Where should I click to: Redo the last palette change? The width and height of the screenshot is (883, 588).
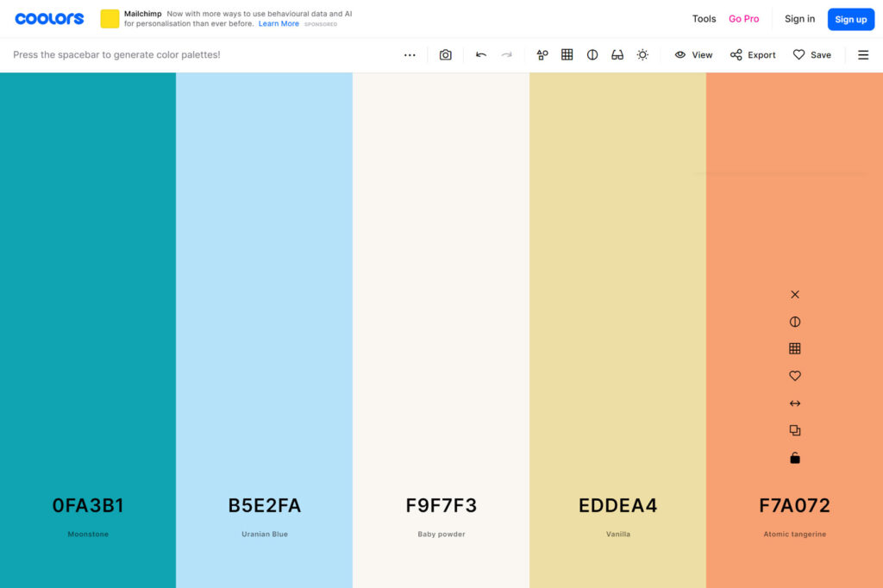pyautogui.click(x=507, y=54)
